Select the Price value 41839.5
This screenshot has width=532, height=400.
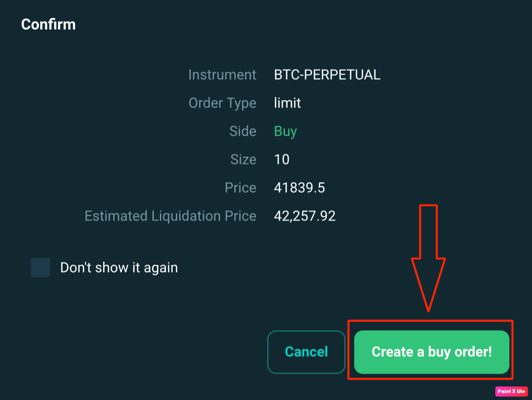pos(299,187)
